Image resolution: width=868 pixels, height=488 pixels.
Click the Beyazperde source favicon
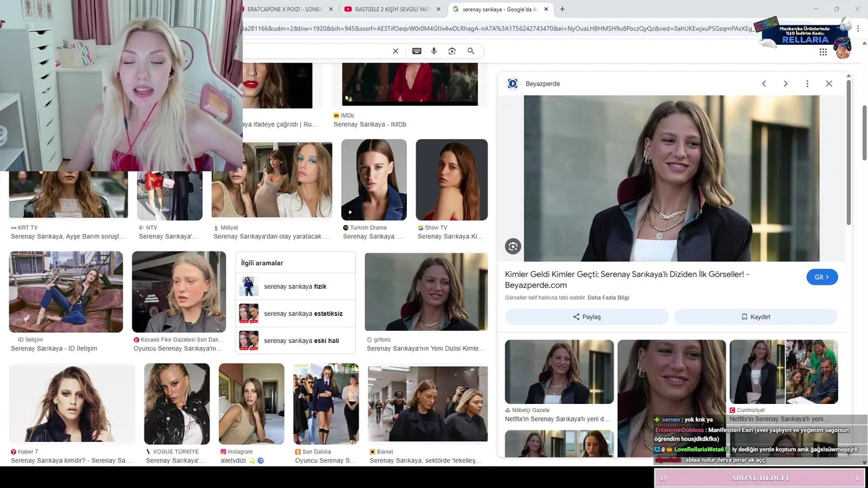click(513, 83)
